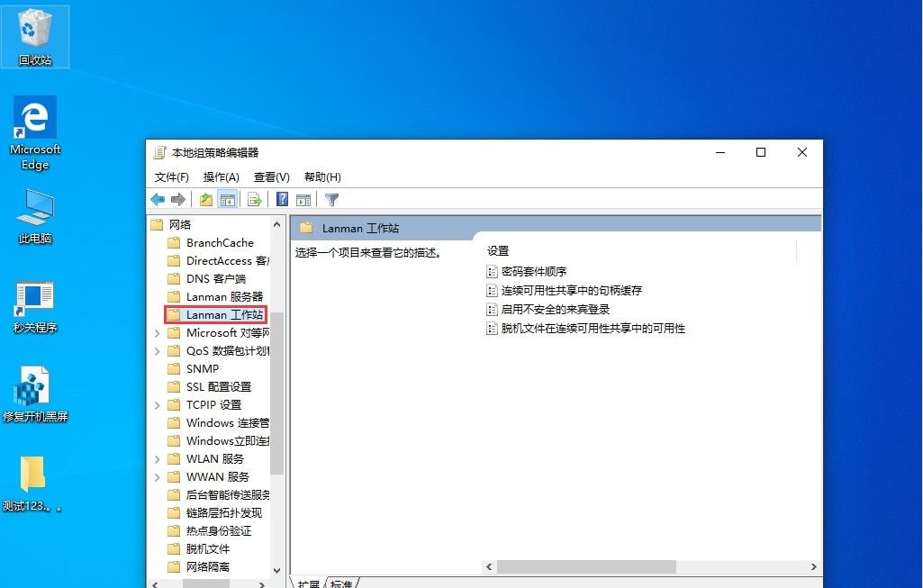
Task: Expand the QoS 数据包计划 tree node
Action: pyautogui.click(x=158, y=351)
